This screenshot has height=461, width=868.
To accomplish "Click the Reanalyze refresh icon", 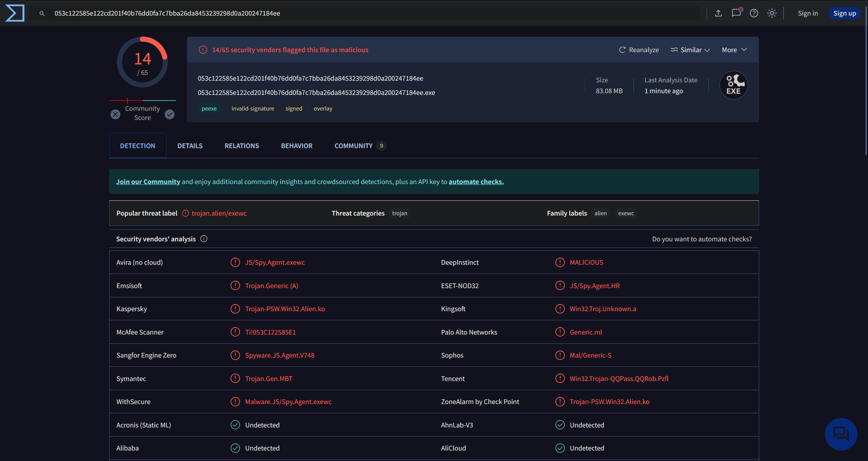I will (x=622, y=50).
